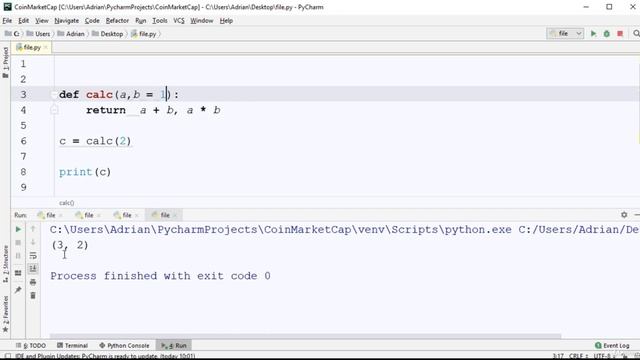Stop the process using the red square in the top toolbar

pos(620,34)
